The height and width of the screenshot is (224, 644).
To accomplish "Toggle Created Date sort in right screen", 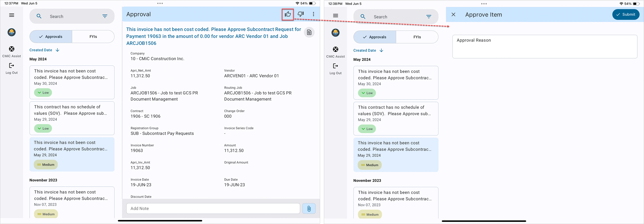I will [x=368, y=50].
